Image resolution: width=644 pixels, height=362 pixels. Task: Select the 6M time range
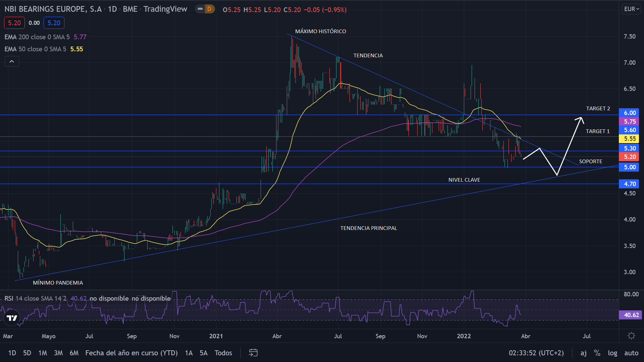(74, 353)
